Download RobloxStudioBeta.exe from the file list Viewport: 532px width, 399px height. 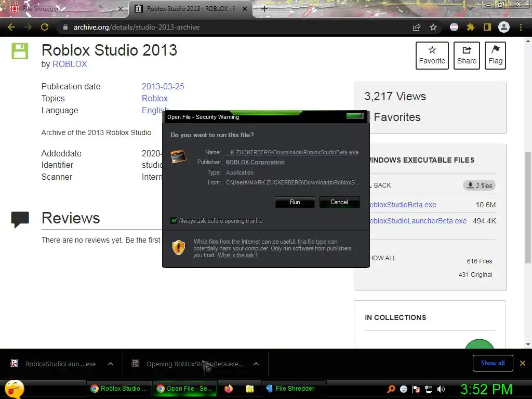click(403, 205)
